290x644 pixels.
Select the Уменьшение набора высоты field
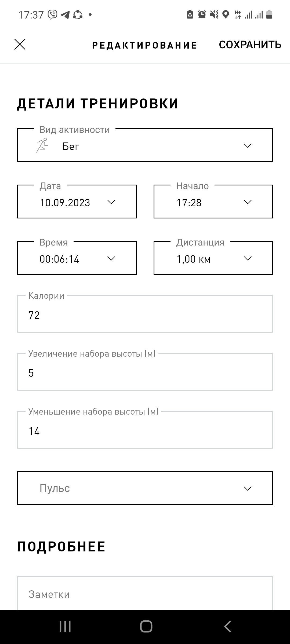(145, 430)
